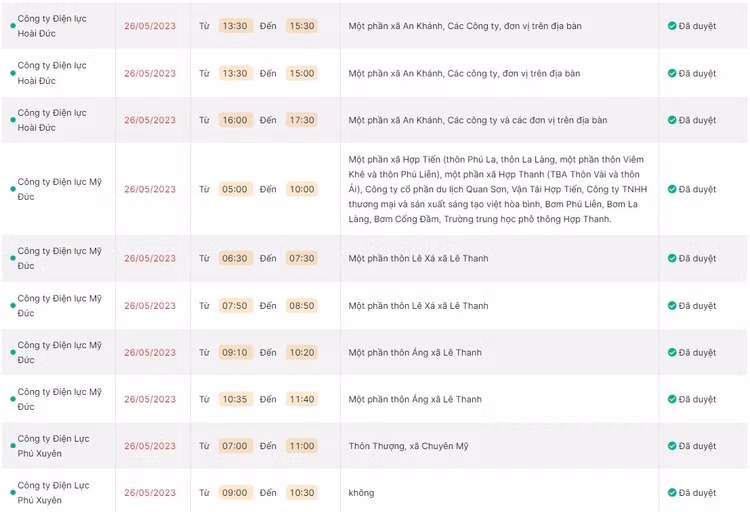This screenshot has width=750, height=512.
Task: Click the 05:00 start time chip
Action: pos(234,189)
